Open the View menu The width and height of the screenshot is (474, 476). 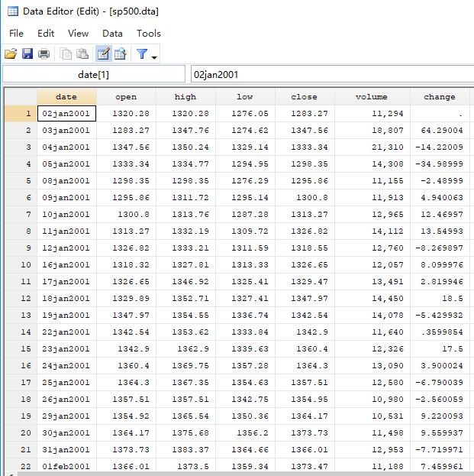click(x=79, y=33)
